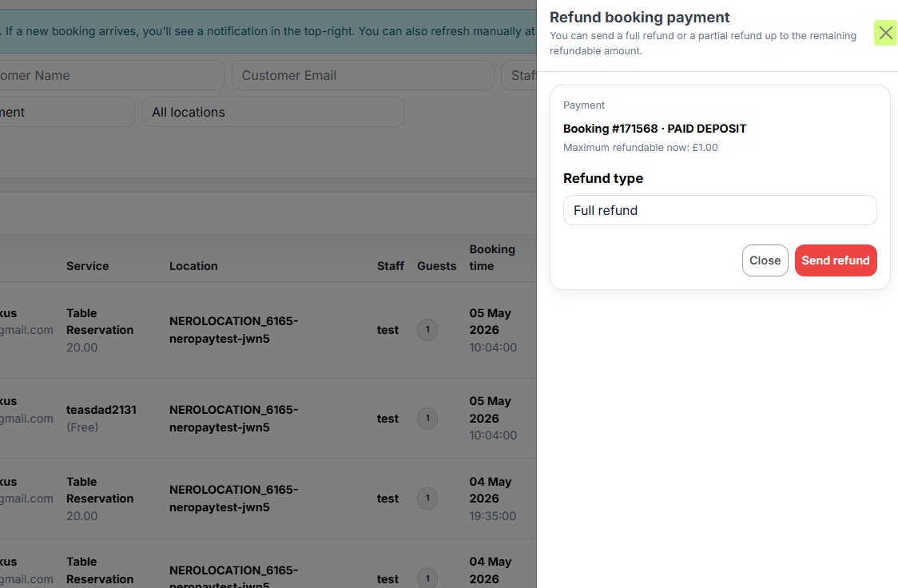Close the refund panel with the X icon
Screen dimensions: 898x588
885,33
